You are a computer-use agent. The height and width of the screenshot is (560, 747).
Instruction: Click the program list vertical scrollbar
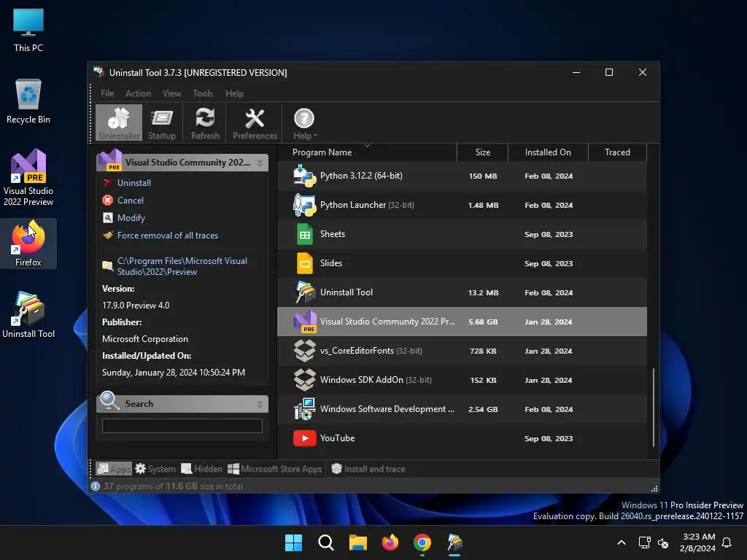point(653,407)
